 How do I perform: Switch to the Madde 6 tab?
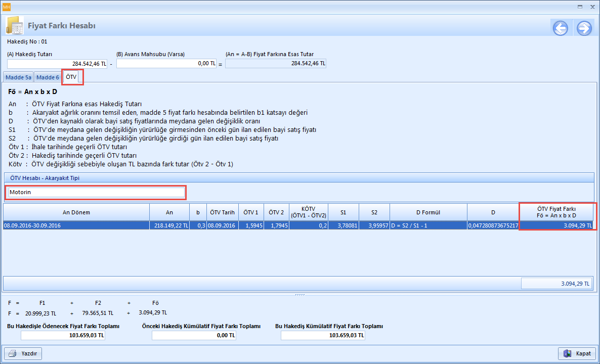point(48,77)
